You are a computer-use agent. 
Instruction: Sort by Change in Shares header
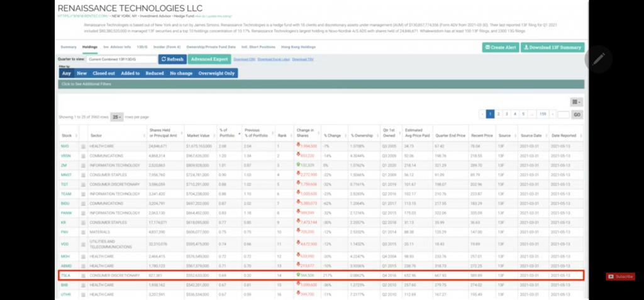[307, 133]
